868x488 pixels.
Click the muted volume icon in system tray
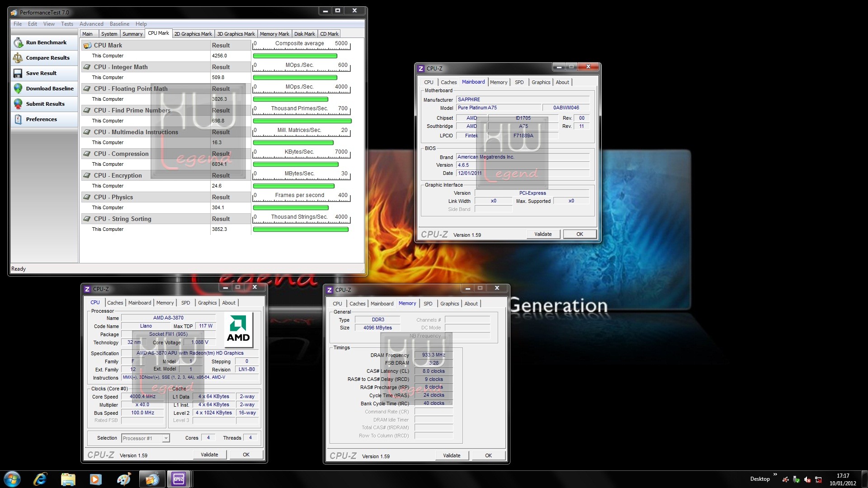[807, 479]
